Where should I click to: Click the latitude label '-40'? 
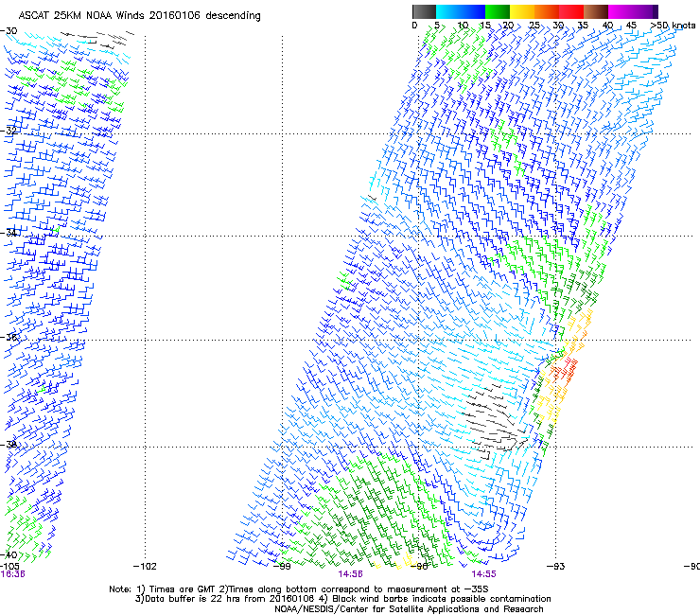(9, 554)
